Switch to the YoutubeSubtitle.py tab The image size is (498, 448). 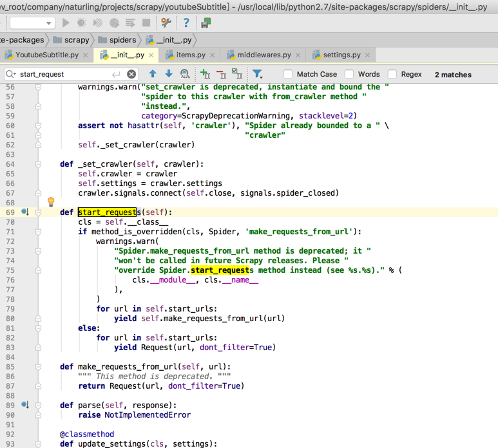point(46,55)
